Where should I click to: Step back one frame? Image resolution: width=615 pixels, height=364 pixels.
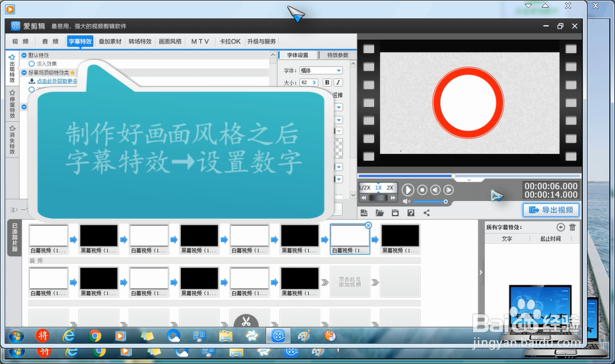click(435, 190)
